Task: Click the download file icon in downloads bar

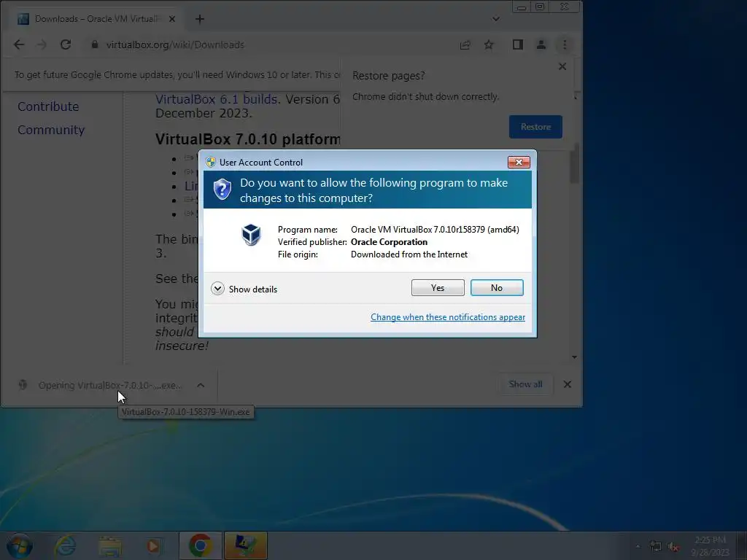Action: pyautogui.click(x=23, y=385)
